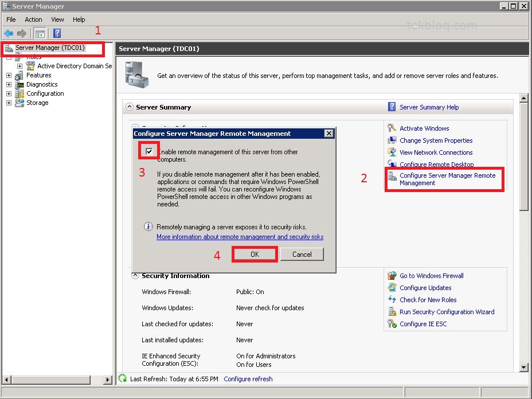Click the Back arrow toolbar icon
The height and width of the screenshot is (399, 532).
tap(9, 33)
